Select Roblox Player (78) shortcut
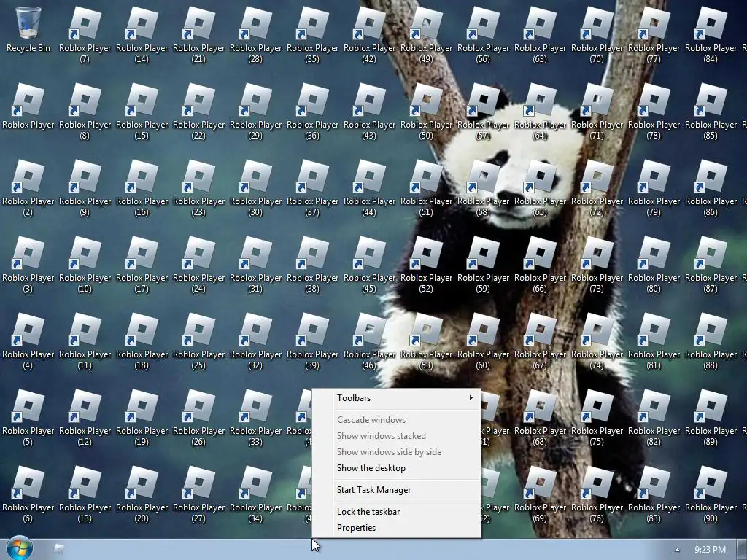Viewport: 747px width, 560px height. tap(654, 111)
